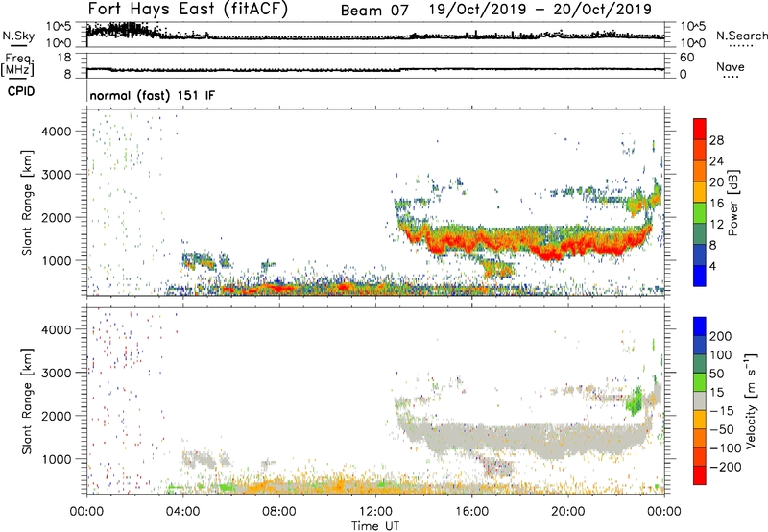768x532 pixels.
Task: Click the 'Nave' legend label
Action: [x=730, y=66]
